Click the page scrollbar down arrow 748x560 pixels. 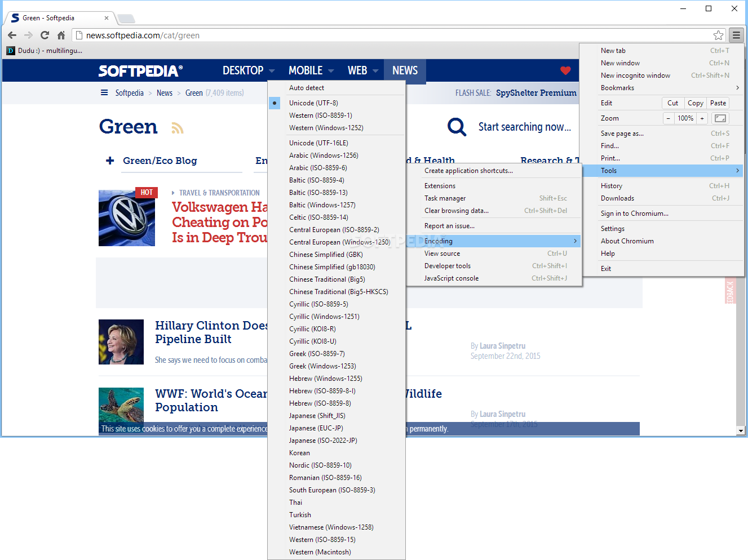(741, 431)
